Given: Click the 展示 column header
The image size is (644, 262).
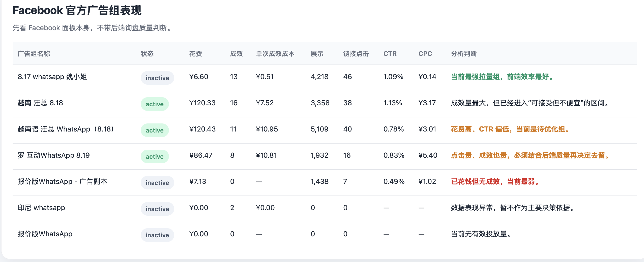Looking at the screenshot, I should [x=317, y=54].
